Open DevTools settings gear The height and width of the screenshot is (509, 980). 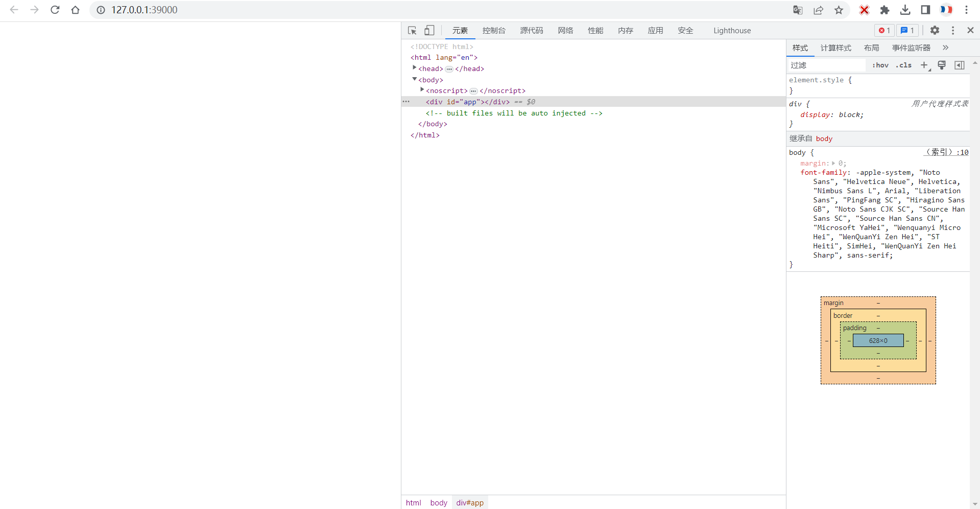[x=935, y=30]
